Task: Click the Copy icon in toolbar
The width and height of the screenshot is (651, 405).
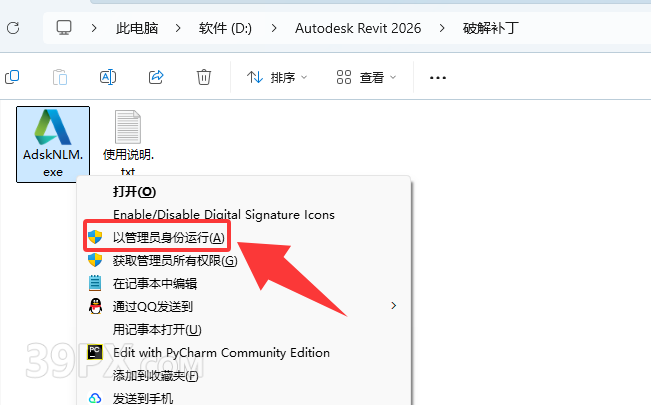Action: tap(12, 77)
